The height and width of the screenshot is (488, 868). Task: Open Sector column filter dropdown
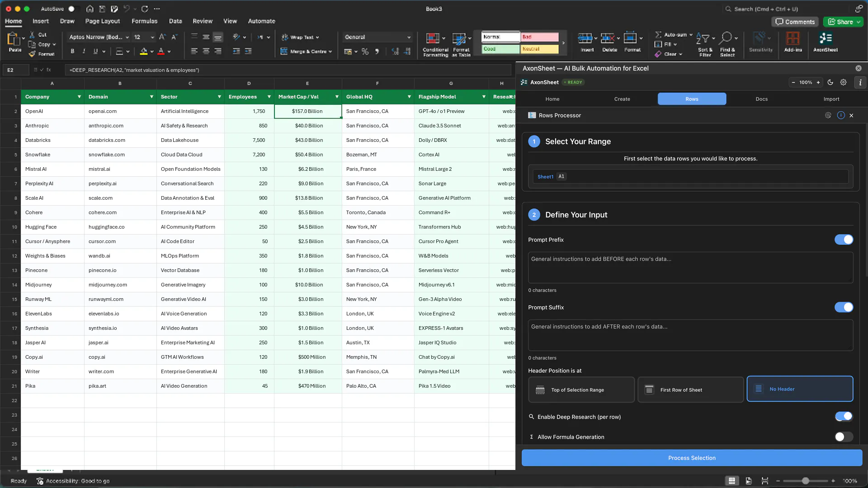pyautogui.click(x=219, y=97)
